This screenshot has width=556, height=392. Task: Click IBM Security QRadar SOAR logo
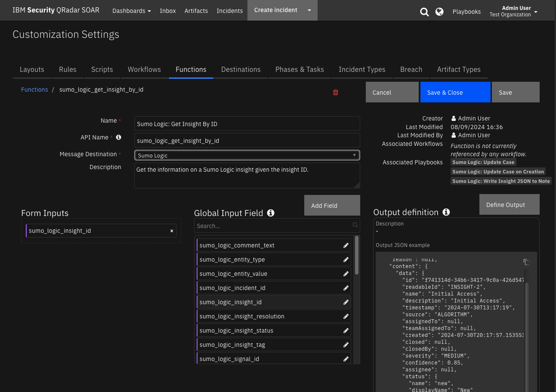point(56,10)
